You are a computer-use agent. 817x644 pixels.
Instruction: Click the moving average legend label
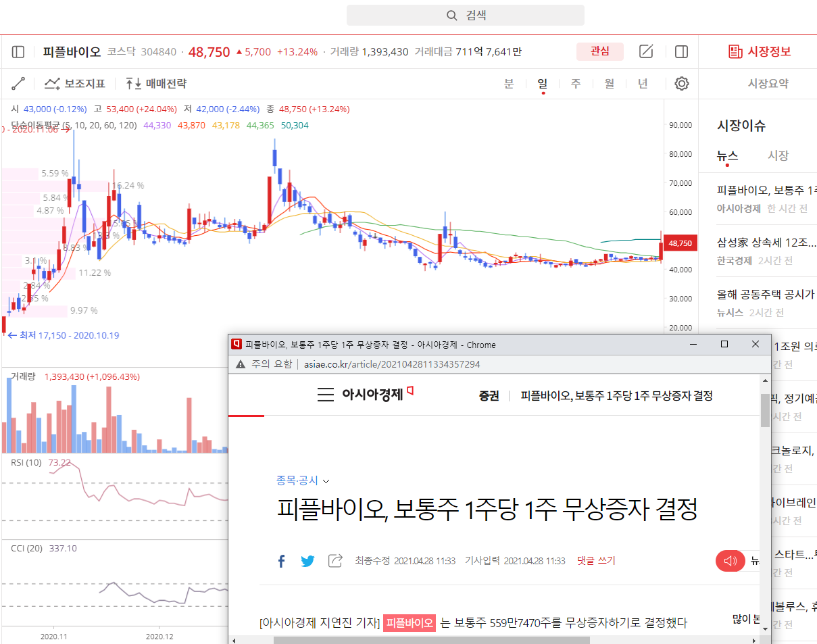(74, 125)
